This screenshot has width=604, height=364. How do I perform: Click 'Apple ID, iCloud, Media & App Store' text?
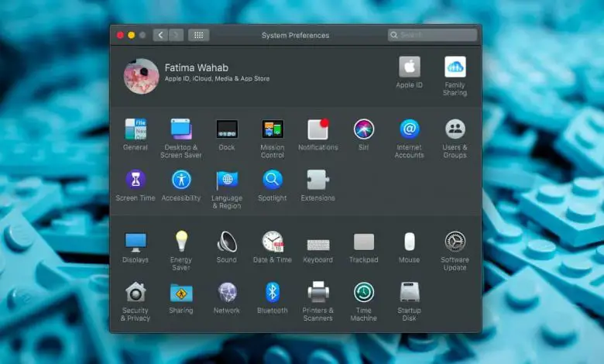(218, 78)
